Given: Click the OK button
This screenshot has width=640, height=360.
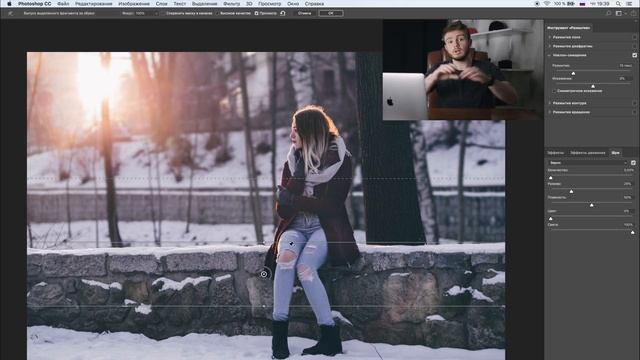Looking at the screenshot, I should [x=331, y=13].
